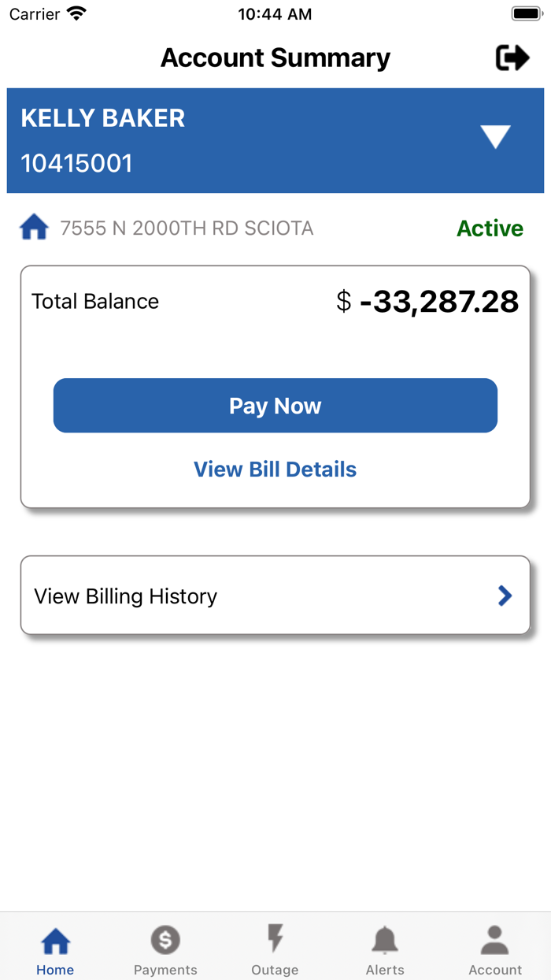Viewport: 551px width, 980px height.
Task: Click the logout icon next to Account Summary
Action: 513,58
